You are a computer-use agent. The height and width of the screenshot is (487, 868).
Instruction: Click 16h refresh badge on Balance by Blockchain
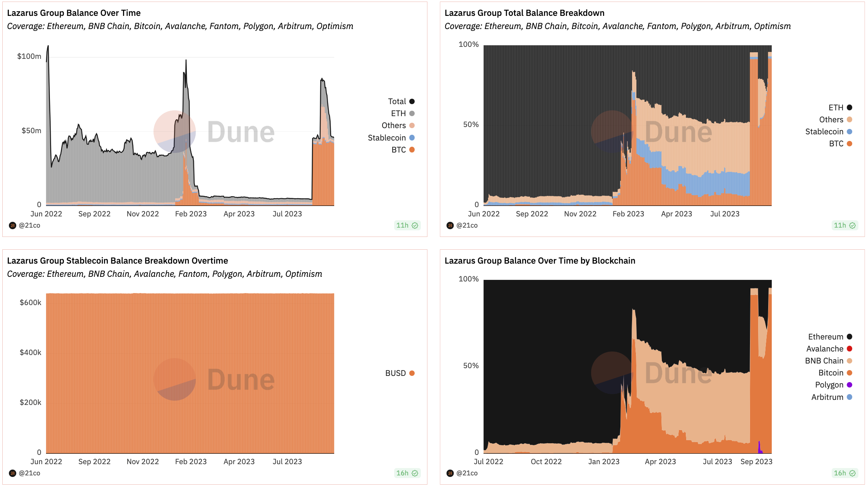coord(845,473)
